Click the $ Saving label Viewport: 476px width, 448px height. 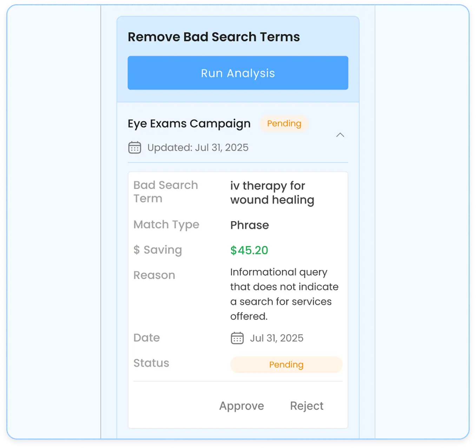(x=158, y=250)
